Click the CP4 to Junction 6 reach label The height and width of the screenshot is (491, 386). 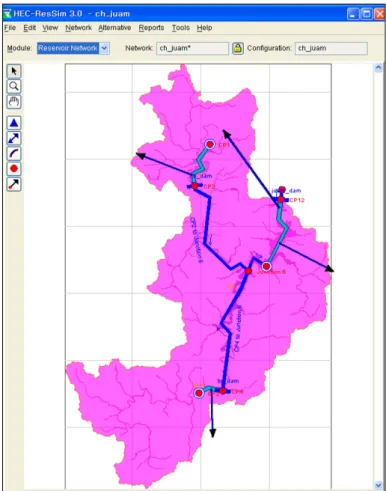point(238,328)
